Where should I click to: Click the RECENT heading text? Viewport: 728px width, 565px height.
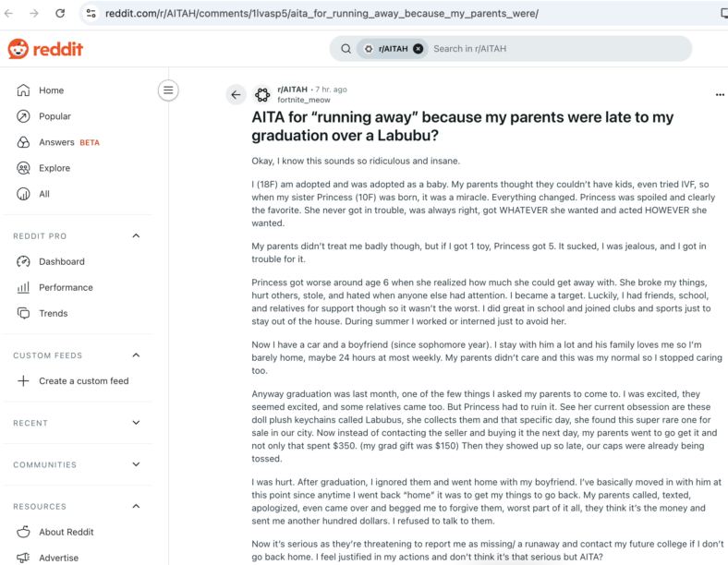(x=30, y=423)
